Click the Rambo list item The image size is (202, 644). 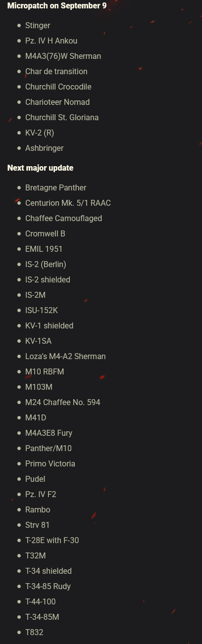click(38, 509)
